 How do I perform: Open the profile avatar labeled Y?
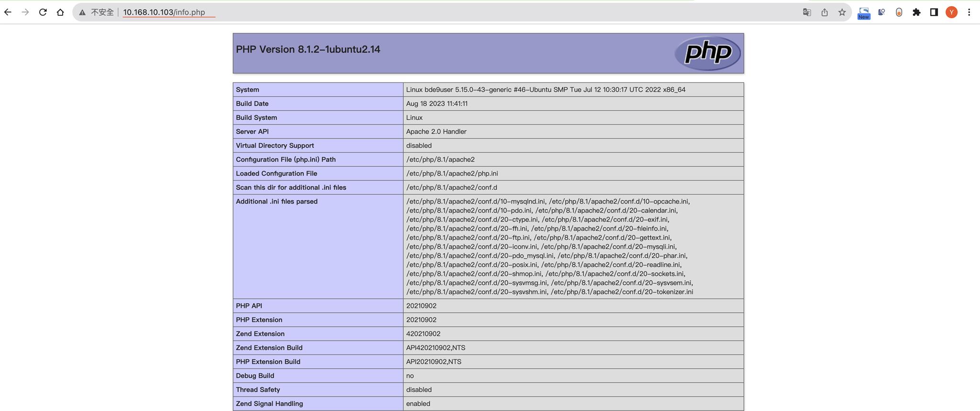pos(952,12)
